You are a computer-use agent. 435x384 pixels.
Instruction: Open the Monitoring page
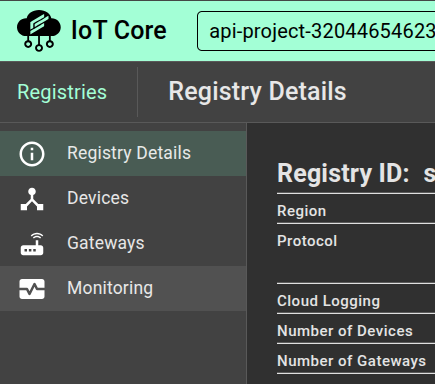(123, 289)
